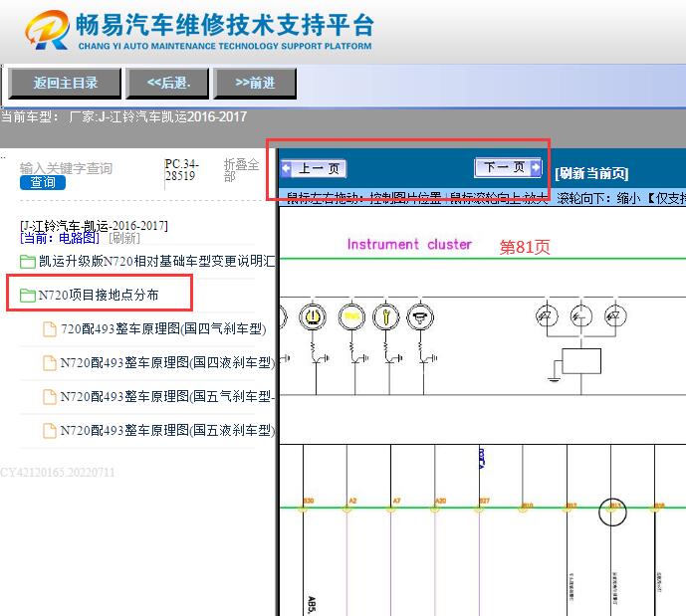Image resolution: width=686 pixels, height=616 pixels.
Task: Focus the 输入关键字查询 search field
Action: tap(66, 168)
